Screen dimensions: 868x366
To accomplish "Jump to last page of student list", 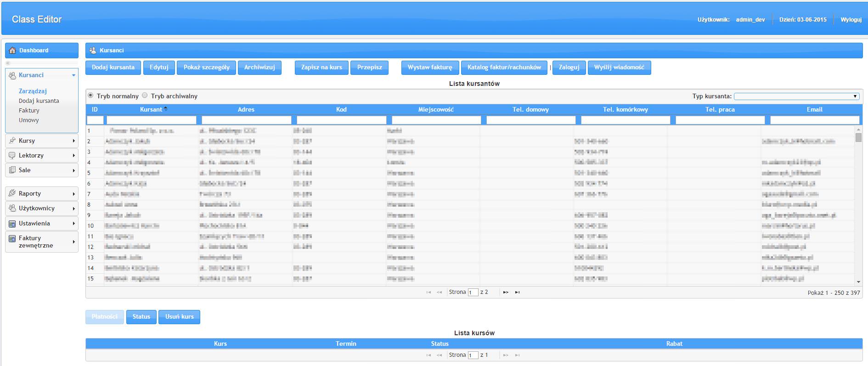I will click(x=518, y=292).
